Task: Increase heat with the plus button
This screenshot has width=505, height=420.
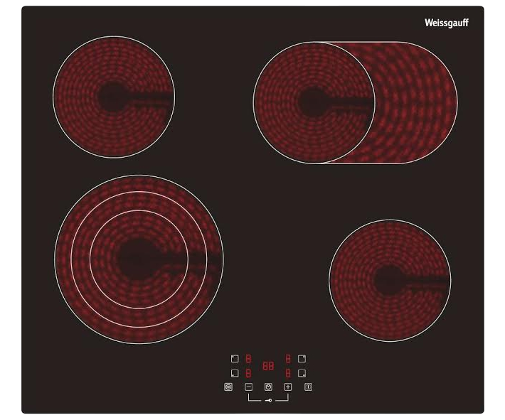Action: [288, 387]
